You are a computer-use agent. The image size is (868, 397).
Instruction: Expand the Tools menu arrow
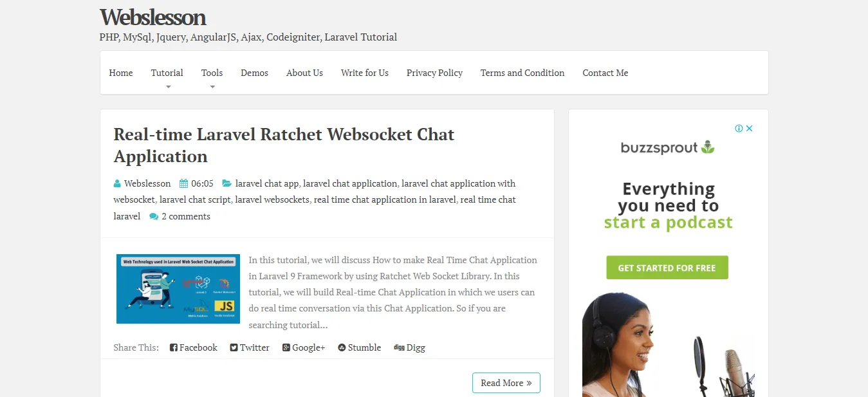212,86
